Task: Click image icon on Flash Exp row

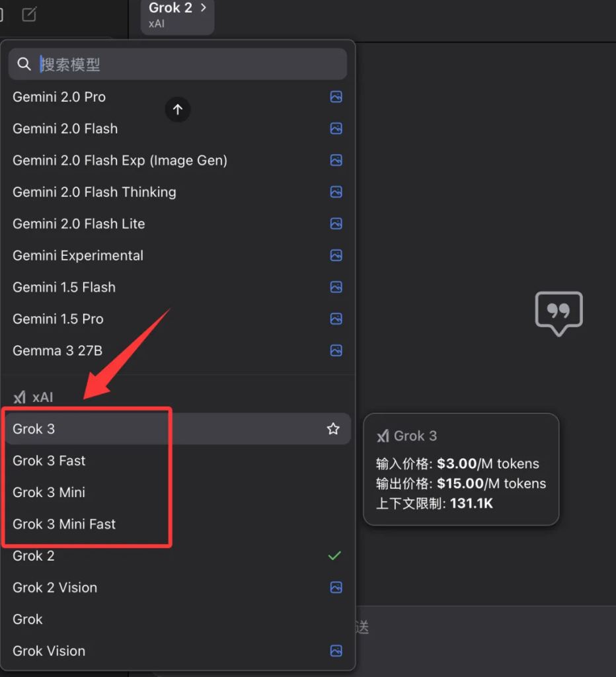Action: click(x=336, y=160)
